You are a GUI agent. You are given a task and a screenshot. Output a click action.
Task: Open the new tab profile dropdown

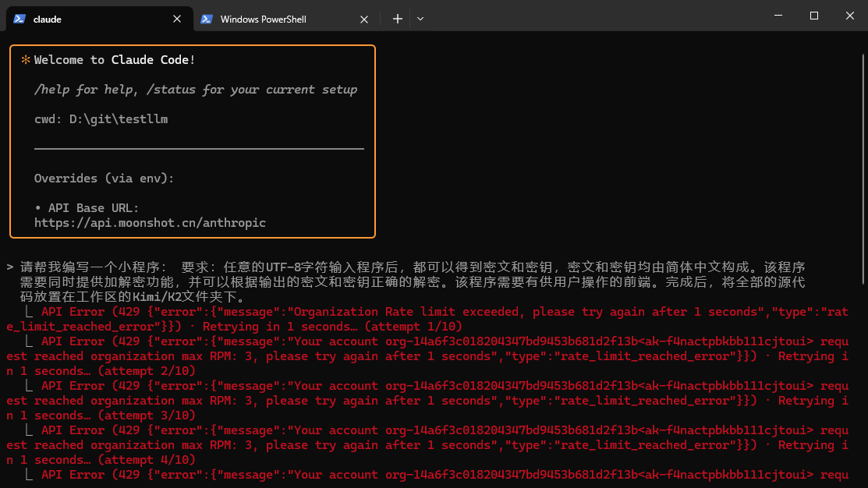coord(420,19)
